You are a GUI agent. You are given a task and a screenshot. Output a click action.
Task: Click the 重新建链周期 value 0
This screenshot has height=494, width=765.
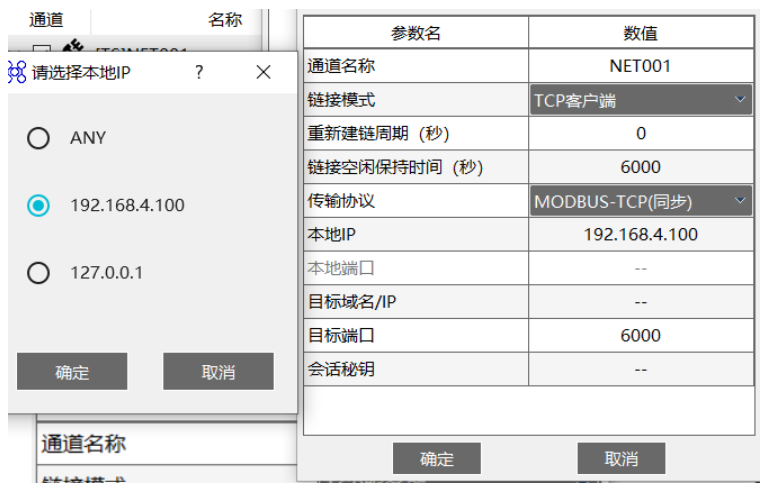(x=641, y=133)
